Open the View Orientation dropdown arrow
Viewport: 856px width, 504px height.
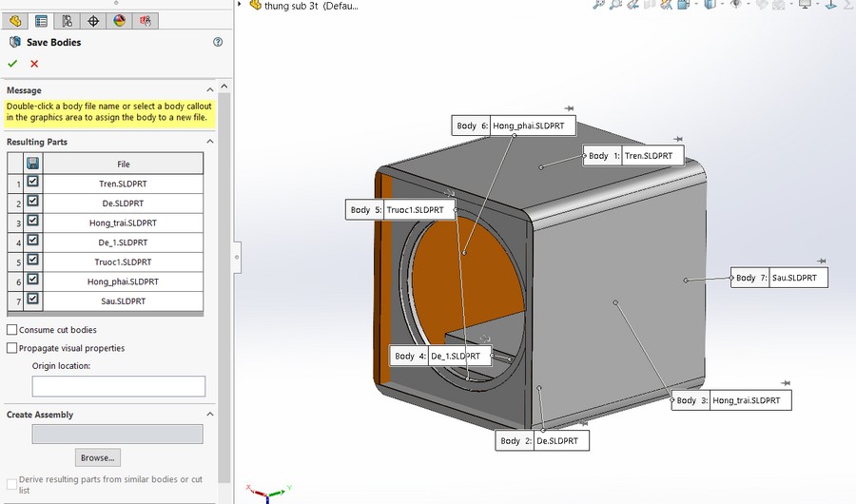[696, 5]
